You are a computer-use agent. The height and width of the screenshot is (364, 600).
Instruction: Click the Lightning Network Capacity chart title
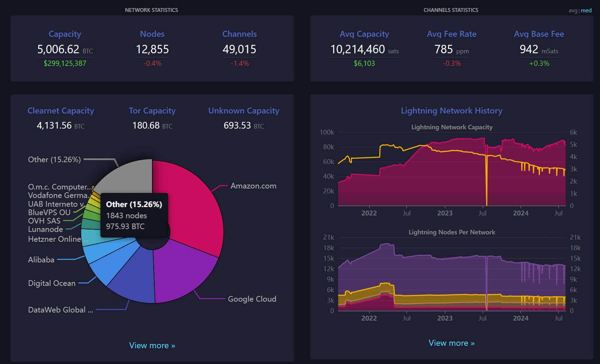452,127
